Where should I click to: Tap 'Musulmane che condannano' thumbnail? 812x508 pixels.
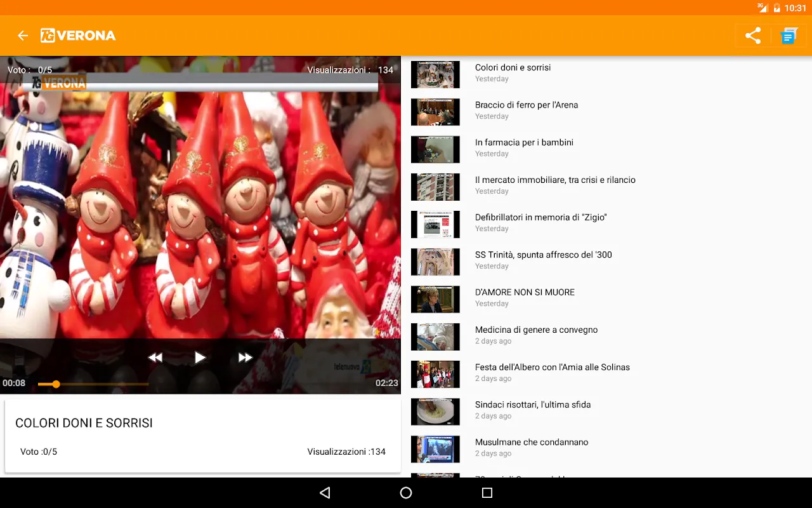435,449
